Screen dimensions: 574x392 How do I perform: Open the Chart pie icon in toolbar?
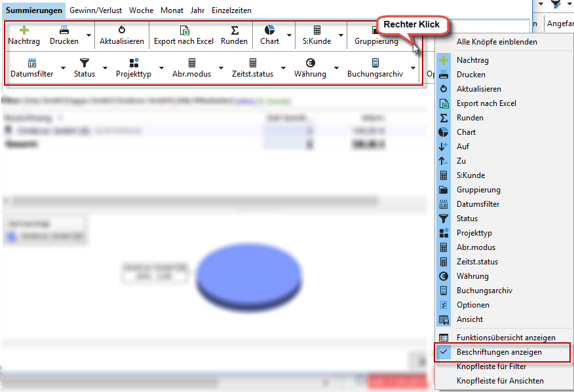[x=269, y=30]
